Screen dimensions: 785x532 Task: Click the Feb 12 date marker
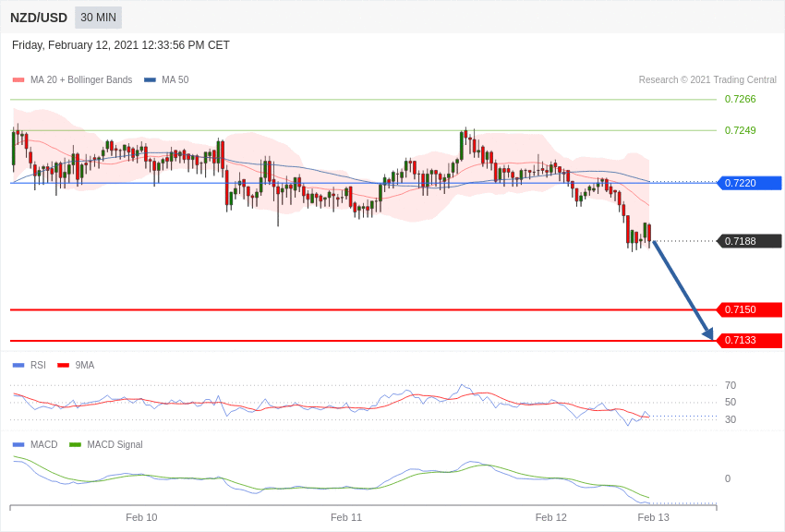550,517
